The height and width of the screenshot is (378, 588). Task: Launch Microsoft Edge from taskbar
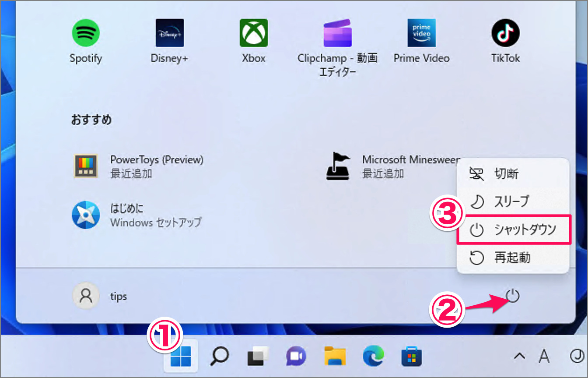[x=373, y=357]
